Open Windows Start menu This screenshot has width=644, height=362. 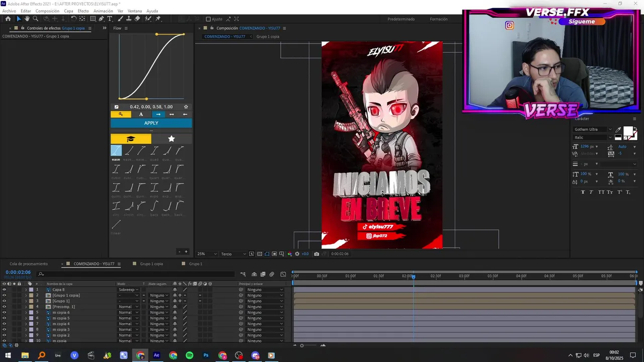click(8, 355)
